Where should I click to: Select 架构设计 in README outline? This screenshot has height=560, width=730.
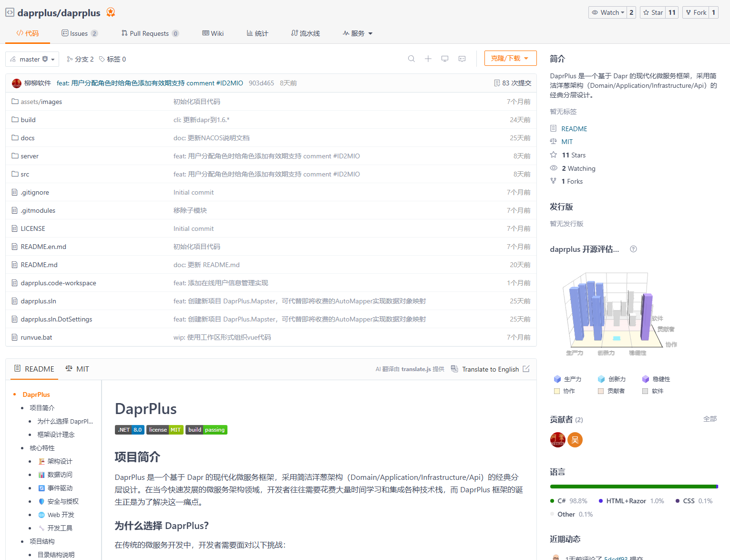coord(60,461)
